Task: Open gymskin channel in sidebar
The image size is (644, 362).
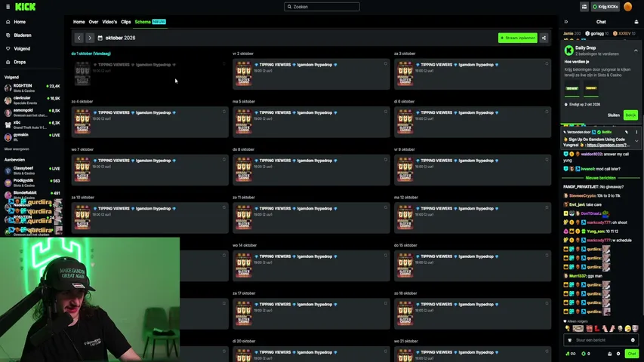Action: (x=32, y=137)
